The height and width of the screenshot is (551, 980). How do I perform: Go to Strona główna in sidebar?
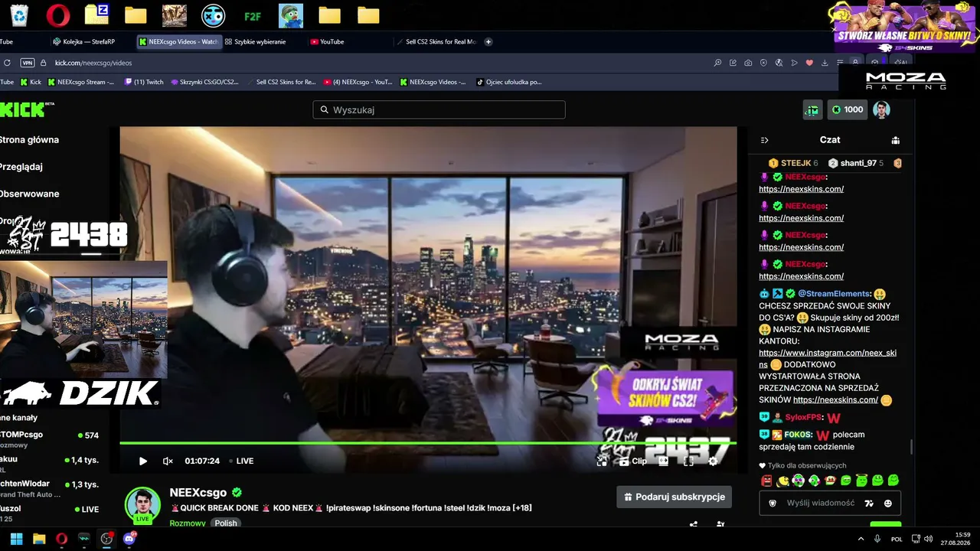tap(29, 140)
